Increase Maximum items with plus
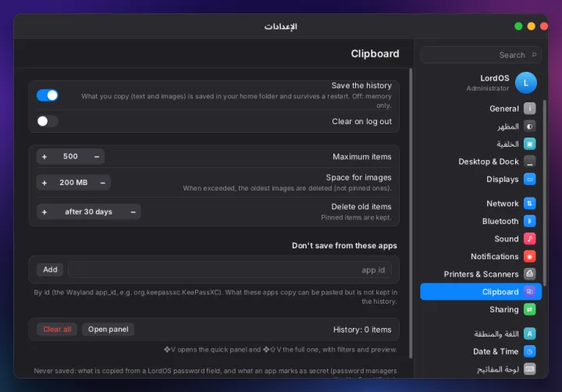 pyautogui.click(x=44, y=157)
